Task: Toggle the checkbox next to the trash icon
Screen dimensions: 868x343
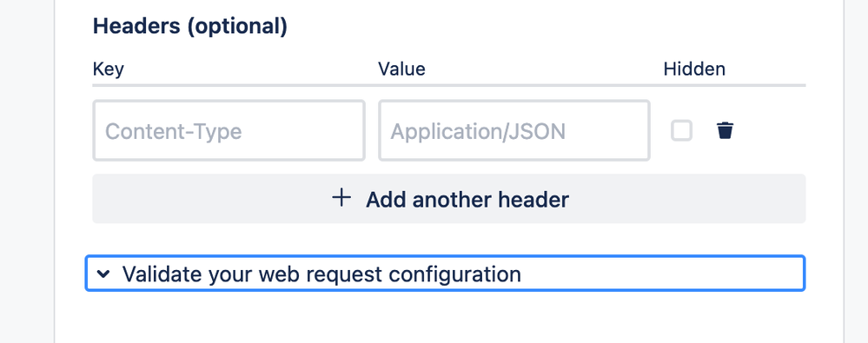Action: pos(681,131)
